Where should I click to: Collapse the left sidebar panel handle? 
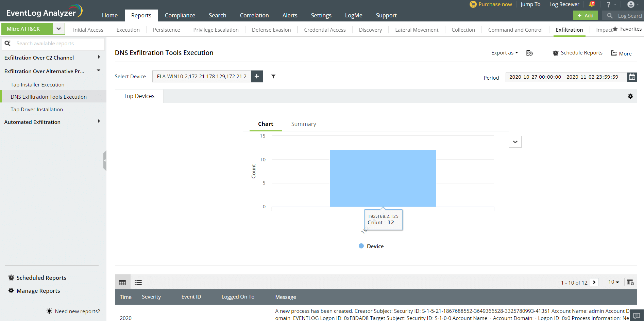pyautogui.click(x=105, y=160)
